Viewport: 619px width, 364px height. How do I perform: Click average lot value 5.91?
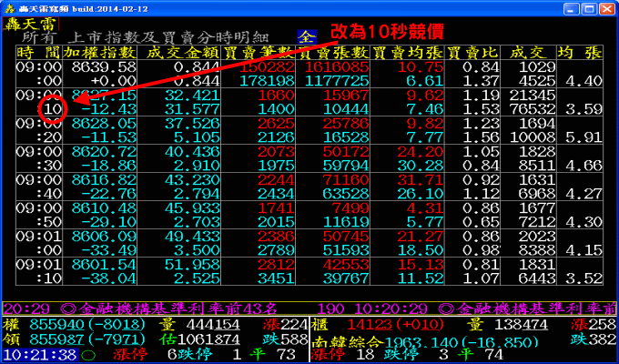click(x=583, y=137)
